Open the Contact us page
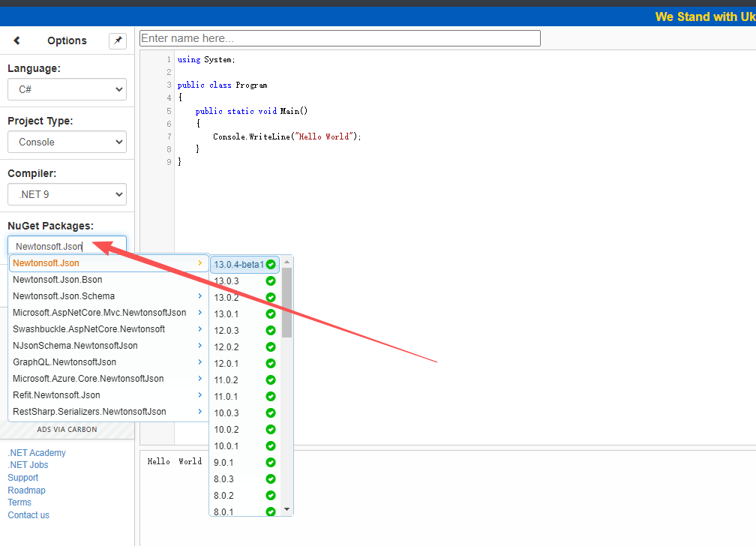The width and height of the screenshot is (756, 546). tap(28, 514)
